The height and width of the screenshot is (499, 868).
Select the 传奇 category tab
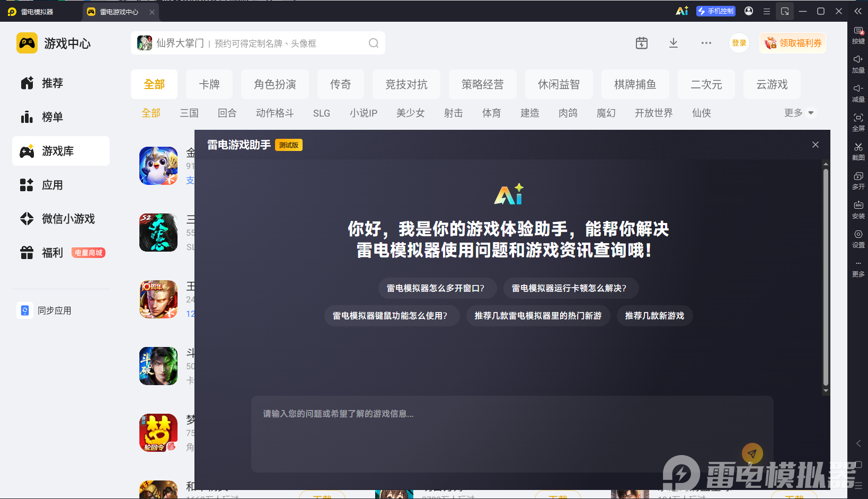[x=341, y=84]
